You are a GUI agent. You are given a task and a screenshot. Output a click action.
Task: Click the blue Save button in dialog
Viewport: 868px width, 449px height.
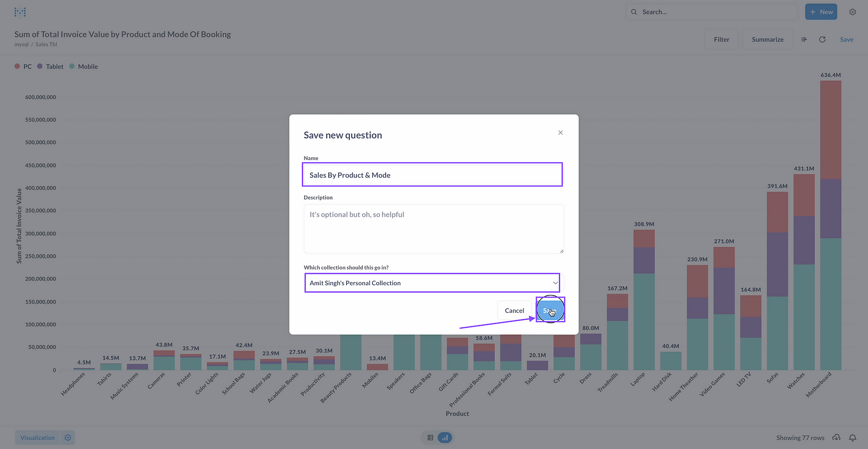coord(550,311)
